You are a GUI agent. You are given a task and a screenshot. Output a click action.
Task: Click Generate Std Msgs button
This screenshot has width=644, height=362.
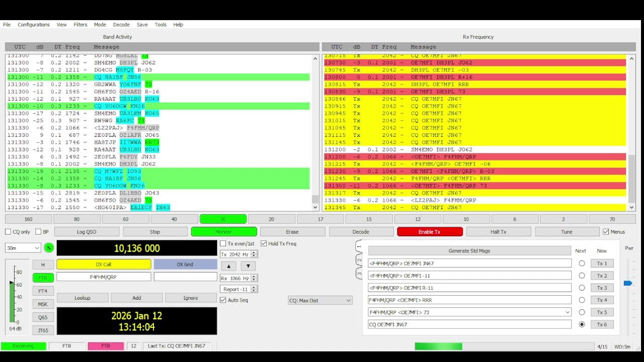(x=469, y=251)
